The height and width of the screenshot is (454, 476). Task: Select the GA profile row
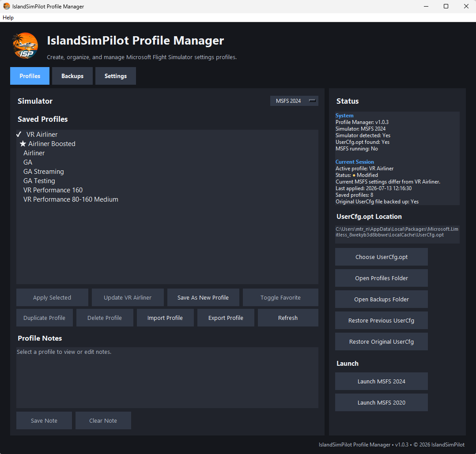click(x=167, y=162)
